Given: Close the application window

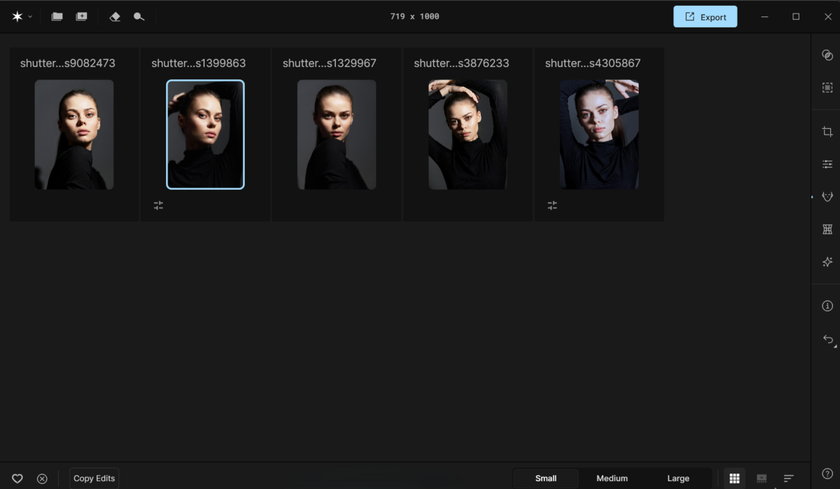Looking at the screenshot, I should [x=828, y=17].
